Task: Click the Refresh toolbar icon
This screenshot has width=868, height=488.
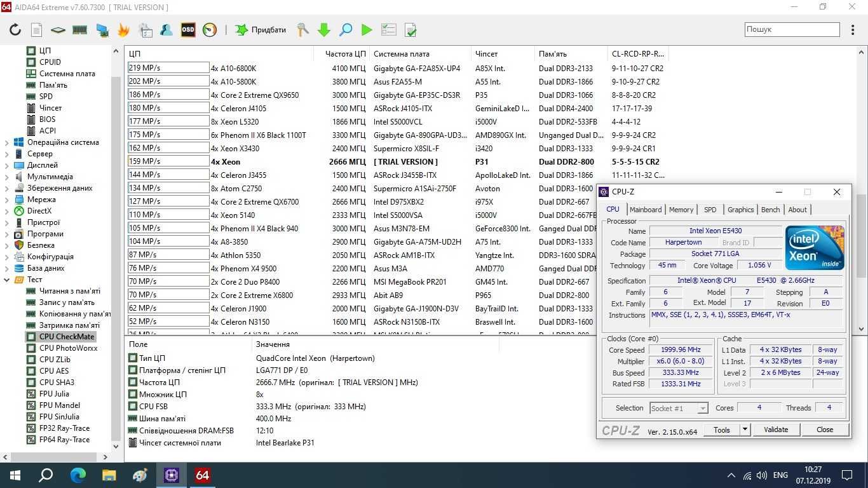Action: click(x=15, y=30)
